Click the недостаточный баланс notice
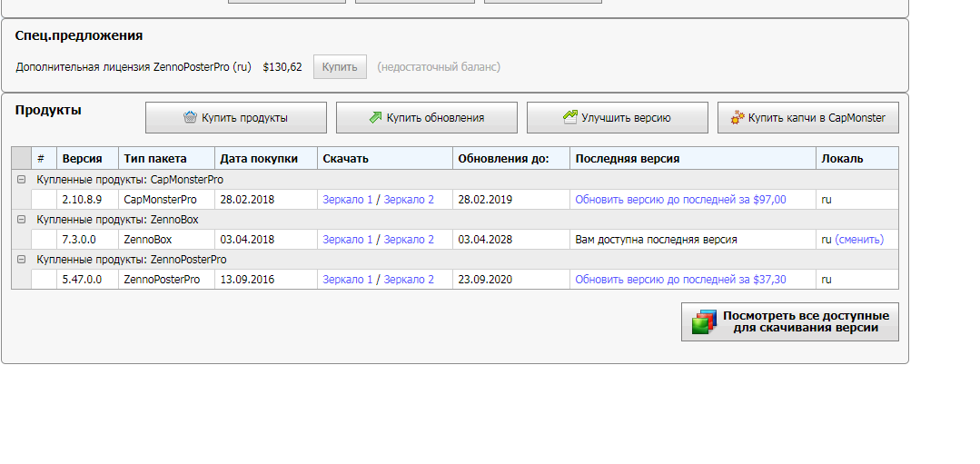Image resolution: width=980 pixels, height=464 pixels. pyautogui.click(x=439, y=67)
